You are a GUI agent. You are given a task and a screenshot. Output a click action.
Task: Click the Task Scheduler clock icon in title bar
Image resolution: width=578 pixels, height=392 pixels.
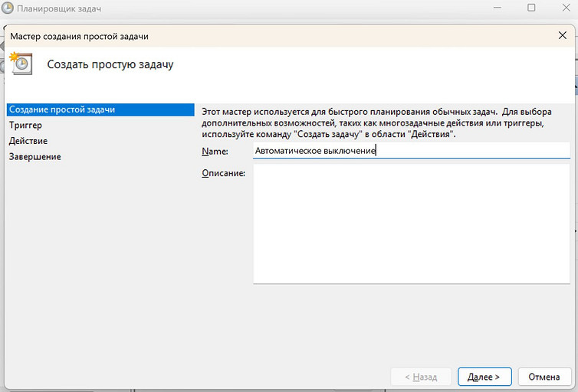[x=8, y=8]
